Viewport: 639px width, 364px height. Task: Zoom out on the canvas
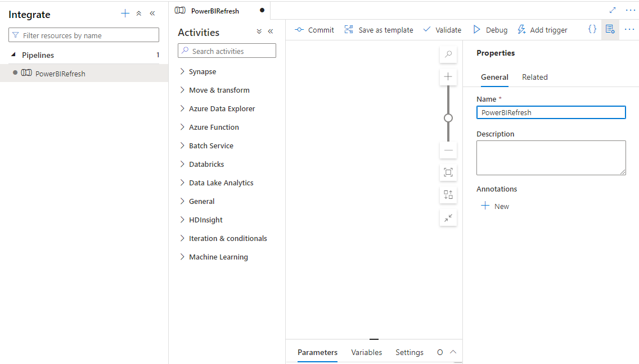tap(448, 150)
